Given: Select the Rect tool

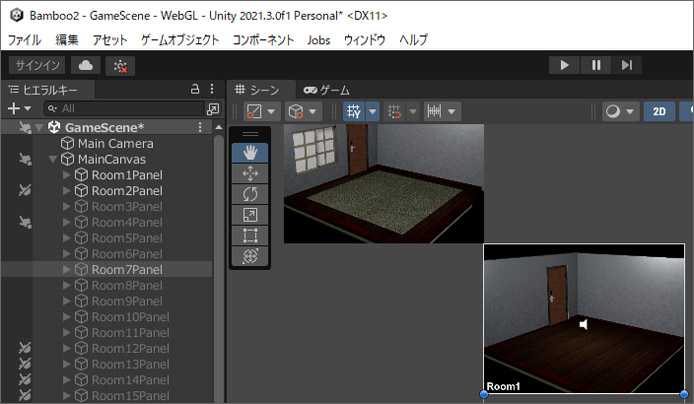Looking at the screenshot, I should 250,235.
